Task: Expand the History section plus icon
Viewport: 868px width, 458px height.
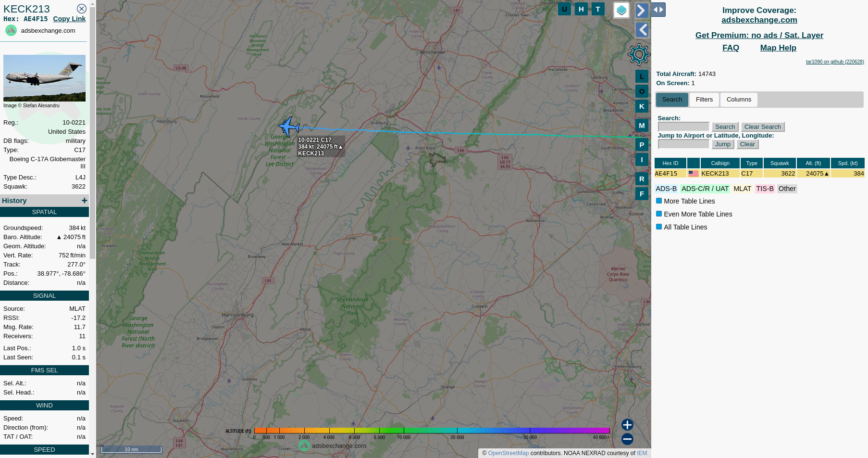Action: (x=84, y=201)
